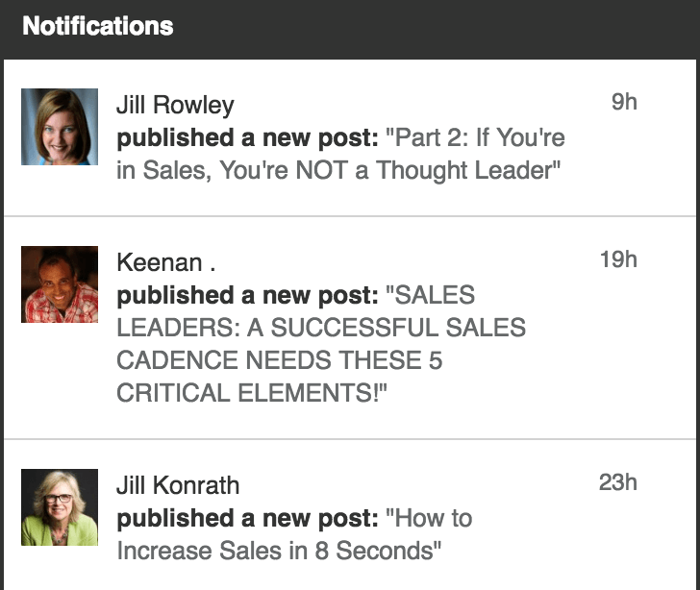
Task: Click the 9h timestamp
Action: (624, 102)
